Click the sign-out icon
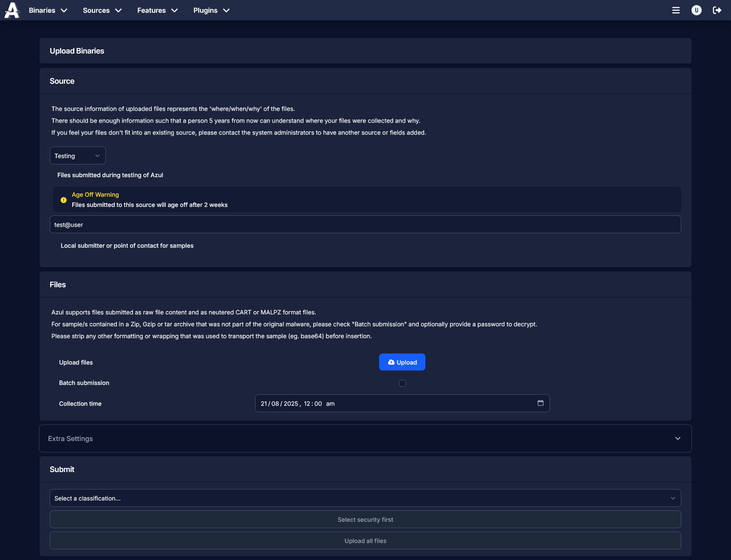Viewport: 731px width, 560px height. [717, 10]
